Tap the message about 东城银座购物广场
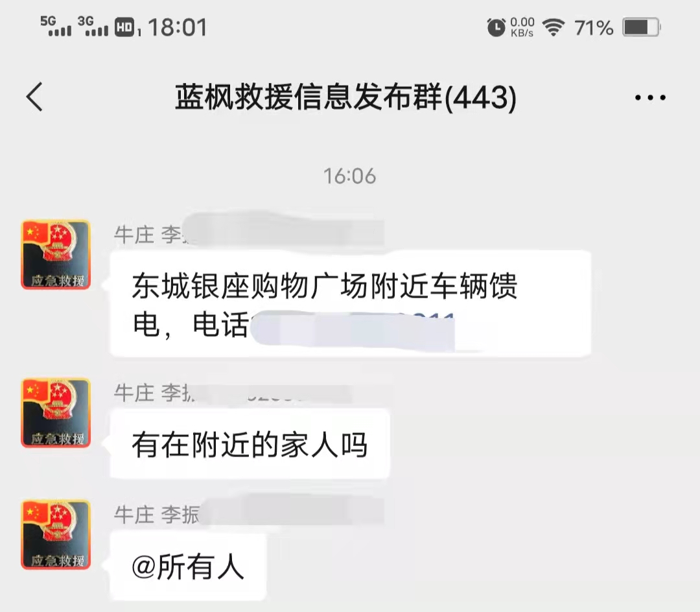Screen dimensions: 700x612 [x=351, y=304]
